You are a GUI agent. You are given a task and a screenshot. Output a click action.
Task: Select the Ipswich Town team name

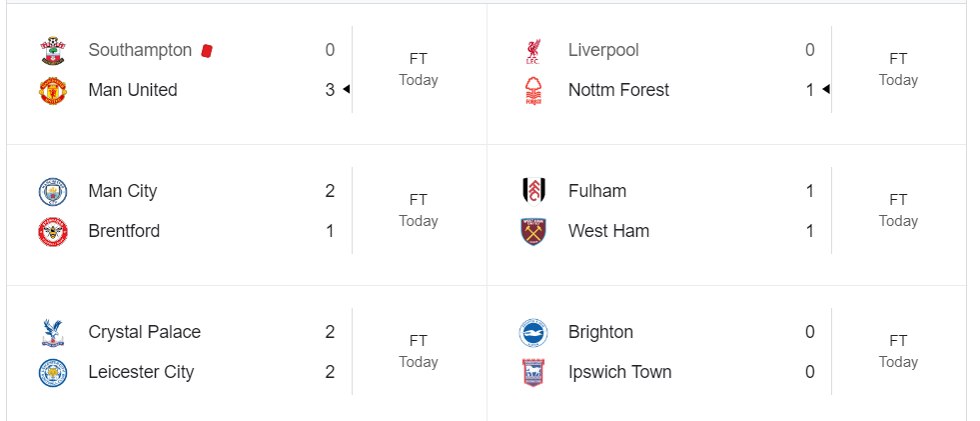619,372
